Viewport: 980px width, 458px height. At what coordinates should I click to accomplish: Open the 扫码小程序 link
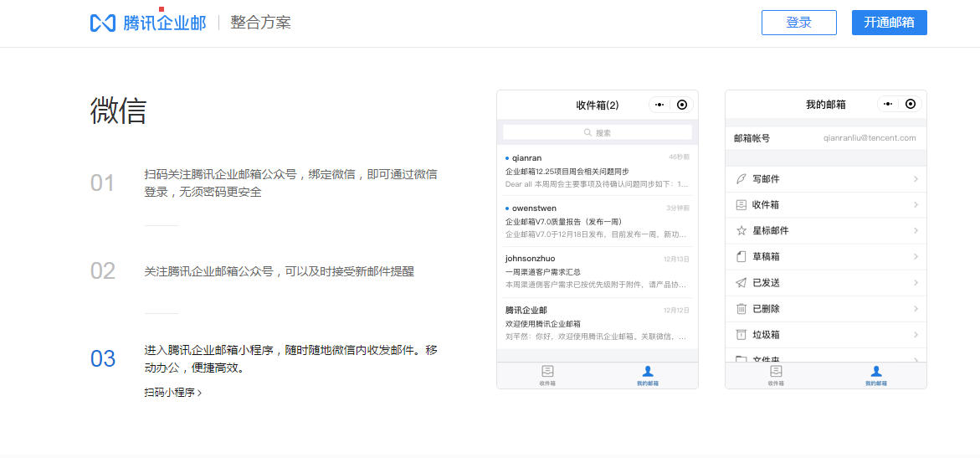coord(172,392)
